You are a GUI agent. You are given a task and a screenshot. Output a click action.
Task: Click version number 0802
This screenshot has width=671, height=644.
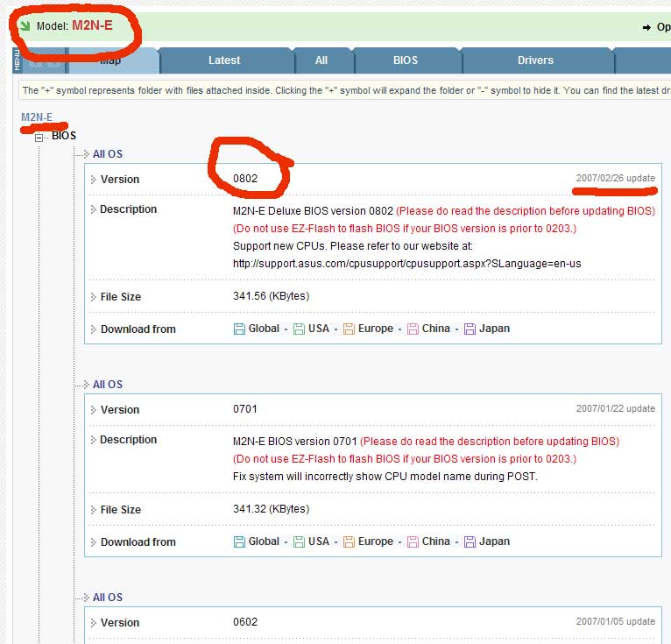(x=245, y=179)
